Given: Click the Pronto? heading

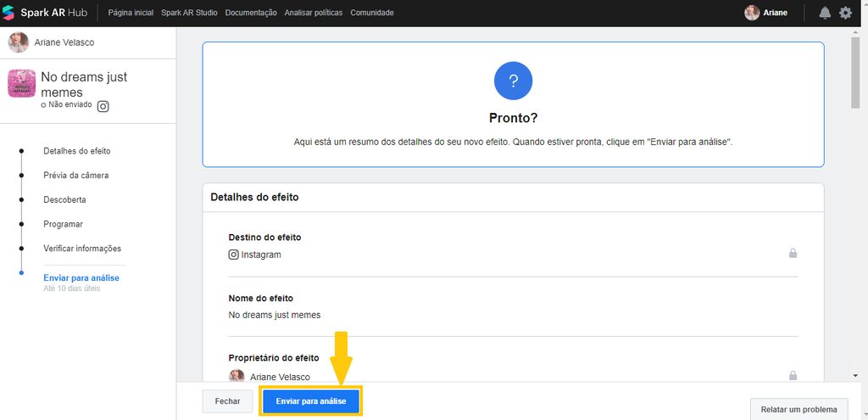Looking at the screenshot, I should pyautogui.click(x=513, y=118).
